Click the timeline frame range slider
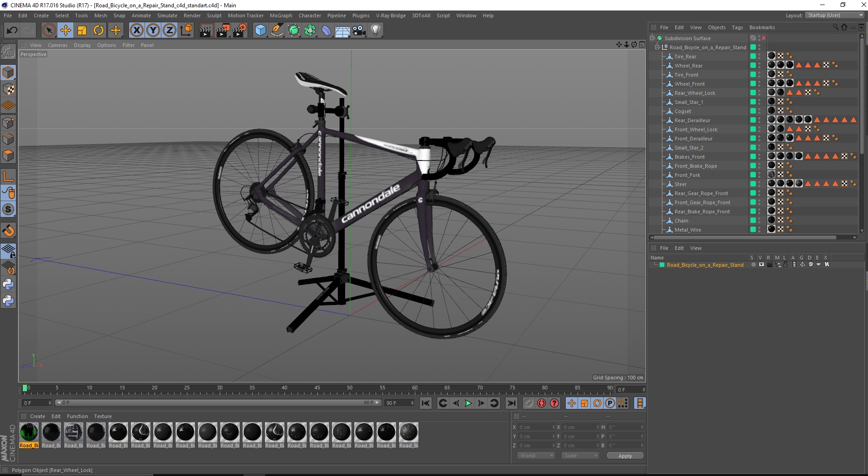The height and width of the screenshot is (476, 868). pos(218,403)
